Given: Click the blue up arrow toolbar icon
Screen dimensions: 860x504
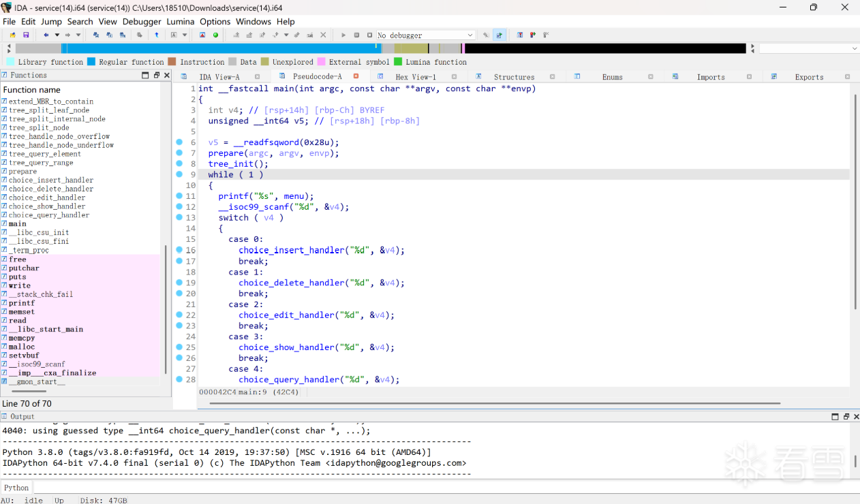Looking at the screenshot, I should click(157, 35).
